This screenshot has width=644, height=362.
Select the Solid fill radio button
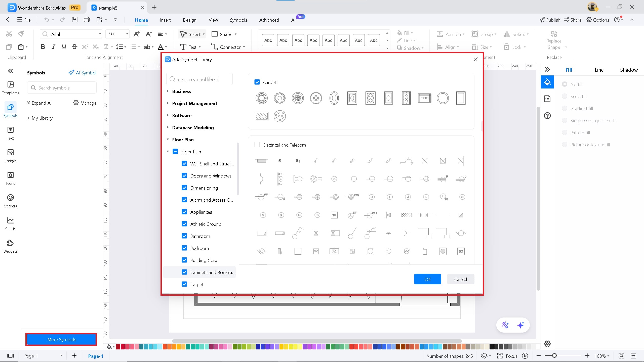tap(565, 96)
